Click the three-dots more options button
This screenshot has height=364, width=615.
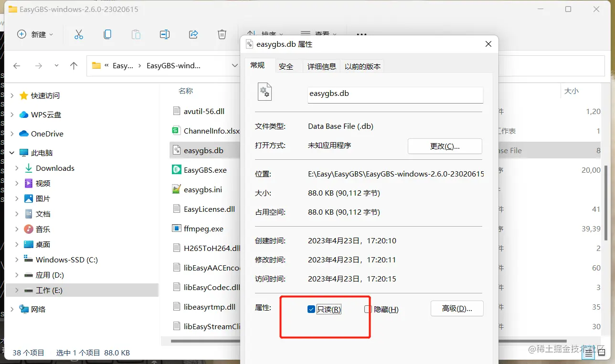click(362, 34)
